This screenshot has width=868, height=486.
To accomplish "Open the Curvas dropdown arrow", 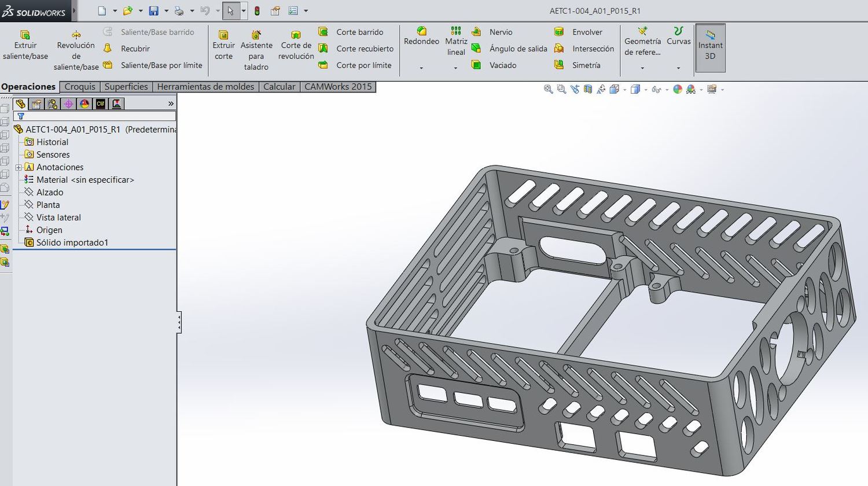I will click(x=678, y=68).
